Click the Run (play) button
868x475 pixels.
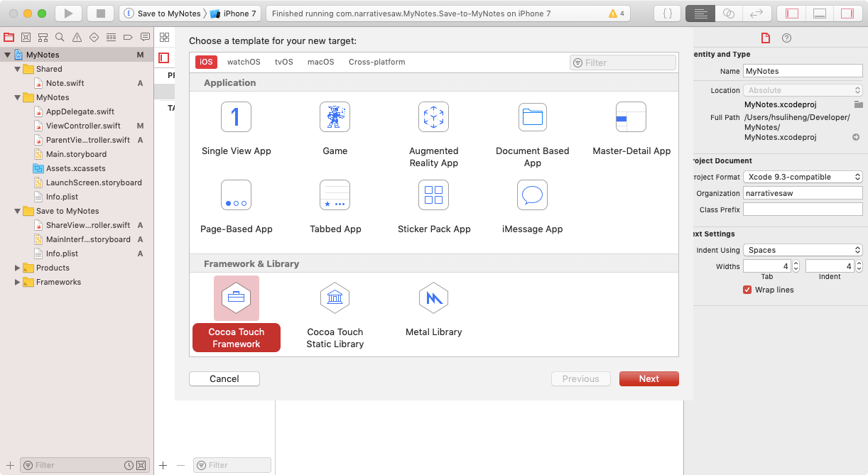68,13
